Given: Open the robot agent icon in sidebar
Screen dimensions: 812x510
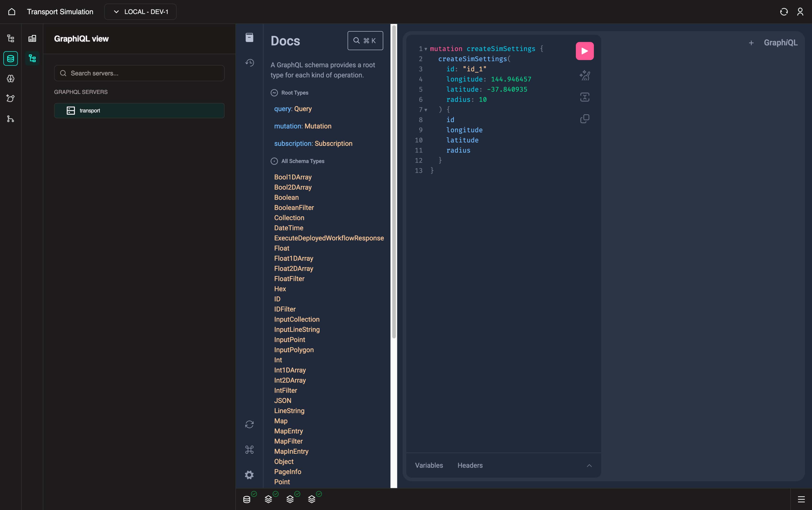Looking at the screenshot, I should tap(11, 98).
